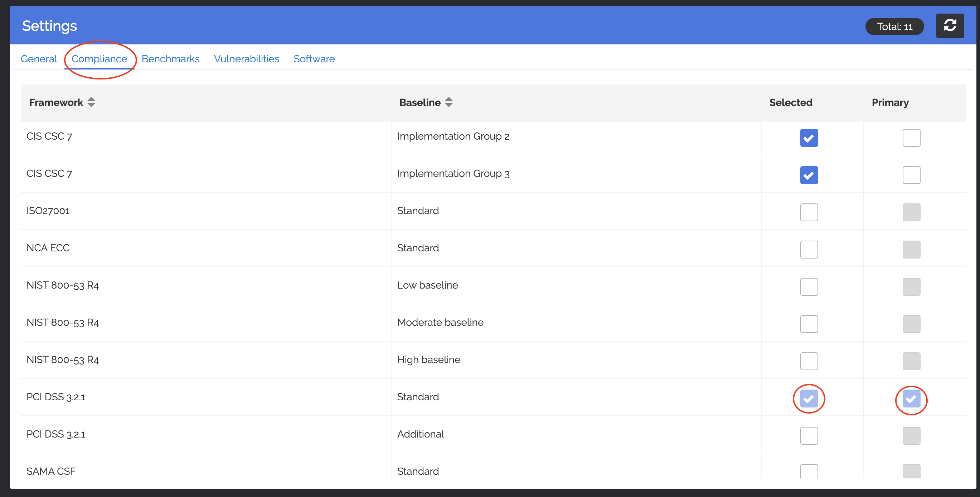Select PCI DSS 3.2.1 Additional baseline
Viewport: 980px width, 497px height.
(809, 436)
